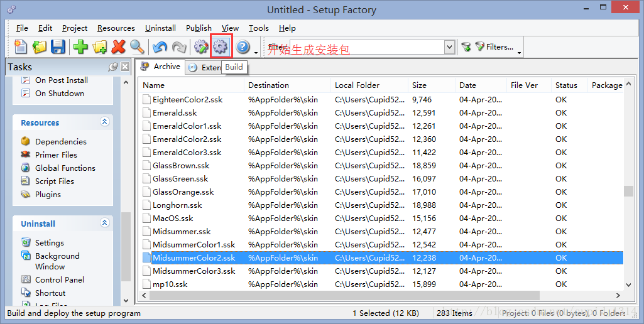Redo action in toolbar
Viewport: 644px width, 324px height.
coord(179,47)
